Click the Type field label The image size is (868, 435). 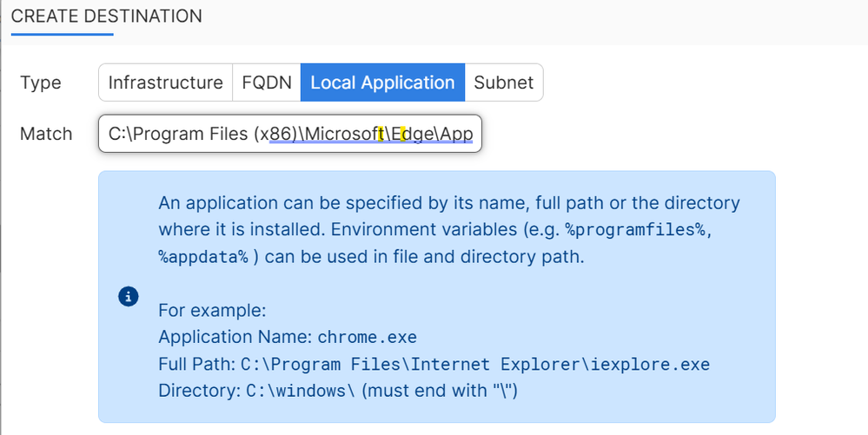(41, 82)
